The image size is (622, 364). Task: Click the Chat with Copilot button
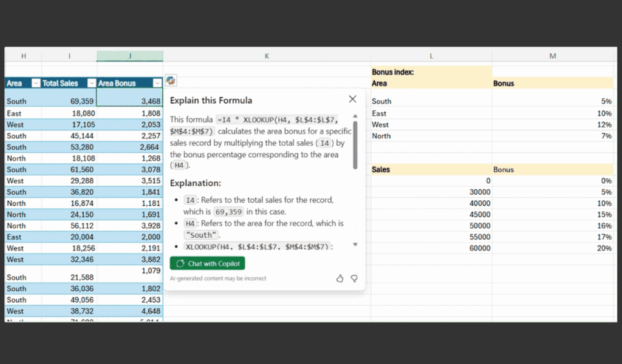[x=207, y=263]
